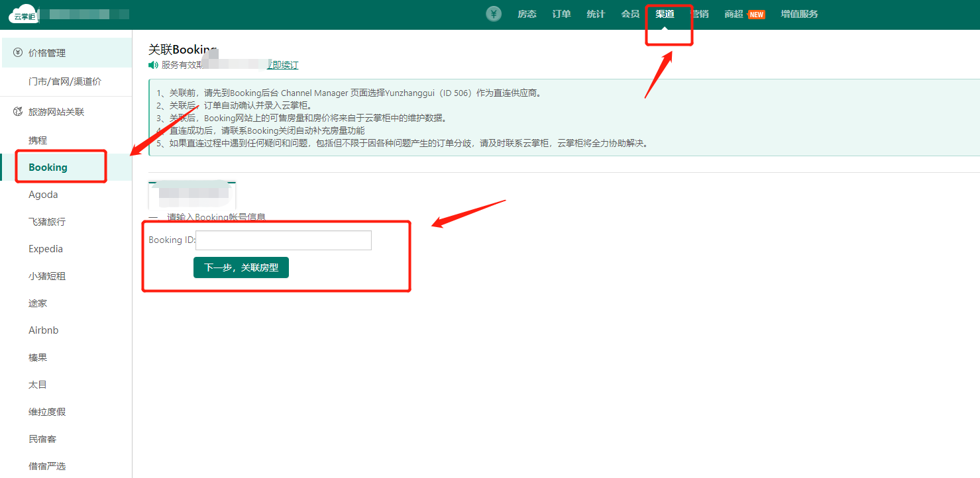Open 增值服务 in the top navigation
This screenshot has height=478, width=980.
[799, 14]
